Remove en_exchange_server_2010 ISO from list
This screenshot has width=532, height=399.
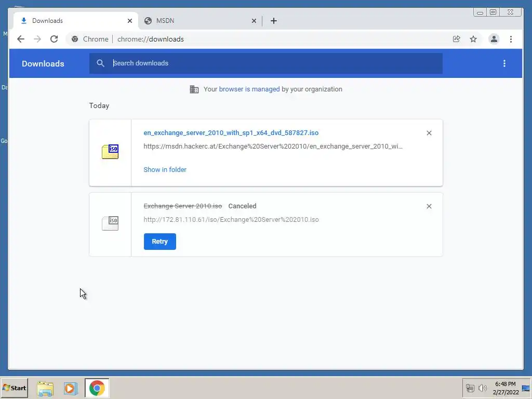[x=429, y=133]
